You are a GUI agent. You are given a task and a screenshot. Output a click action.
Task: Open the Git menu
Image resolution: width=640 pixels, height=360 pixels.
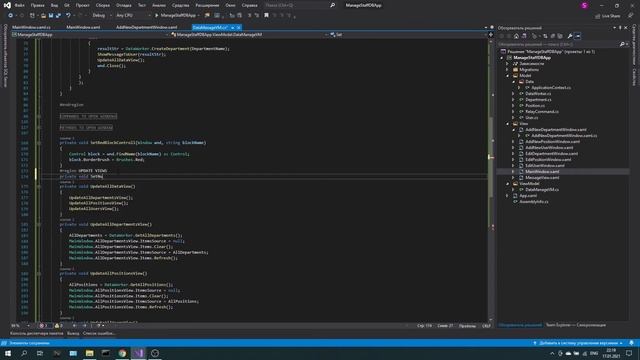tap(67, 5)
